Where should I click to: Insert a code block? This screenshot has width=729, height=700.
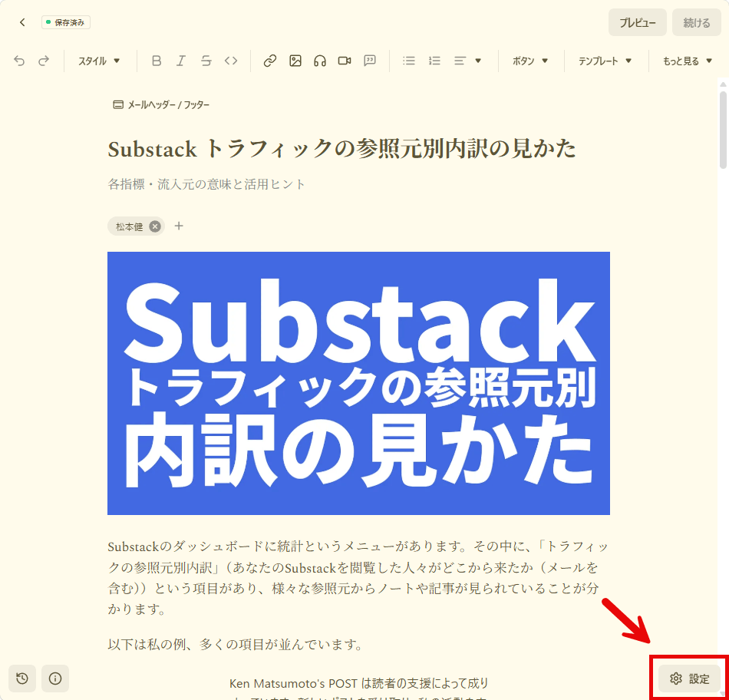pyautogui.click(x=231, y=61)
